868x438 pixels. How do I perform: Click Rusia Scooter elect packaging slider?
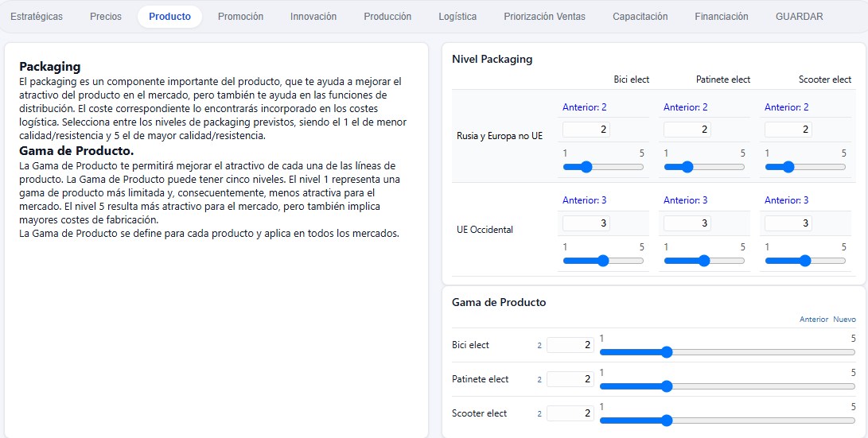point(805,167)
